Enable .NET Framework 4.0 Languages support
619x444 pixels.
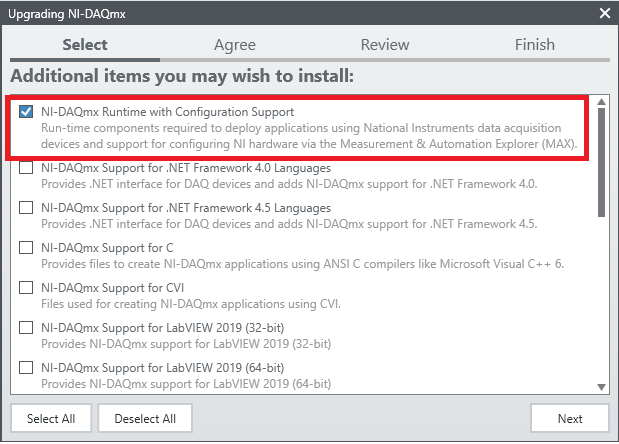coord(27,168)
